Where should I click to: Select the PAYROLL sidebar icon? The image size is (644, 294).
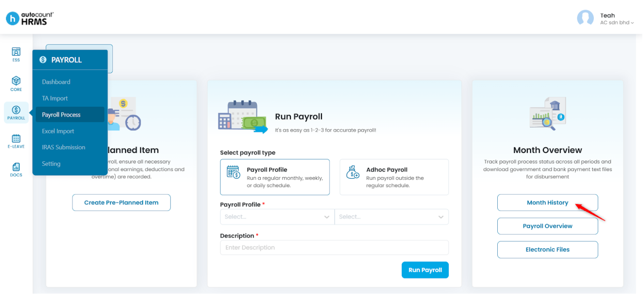(16, 112)
